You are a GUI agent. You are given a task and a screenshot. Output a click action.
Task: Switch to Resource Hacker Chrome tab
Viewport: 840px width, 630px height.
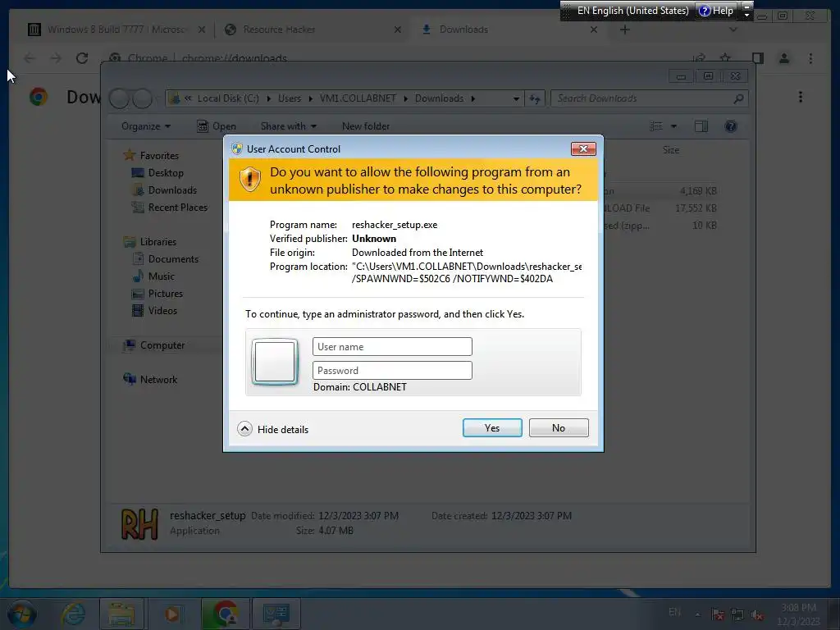click(313, 30)
